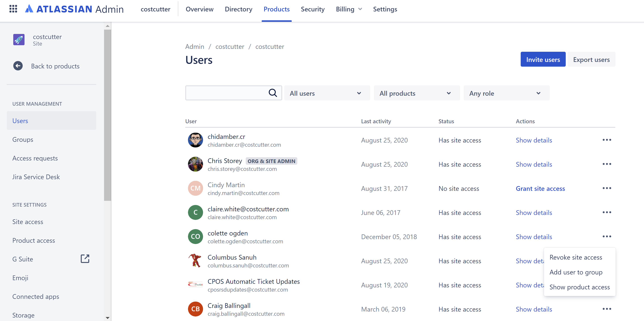Expand the All products filter dropdown
The width and height of the screenshot is (644, 321).
417,93
